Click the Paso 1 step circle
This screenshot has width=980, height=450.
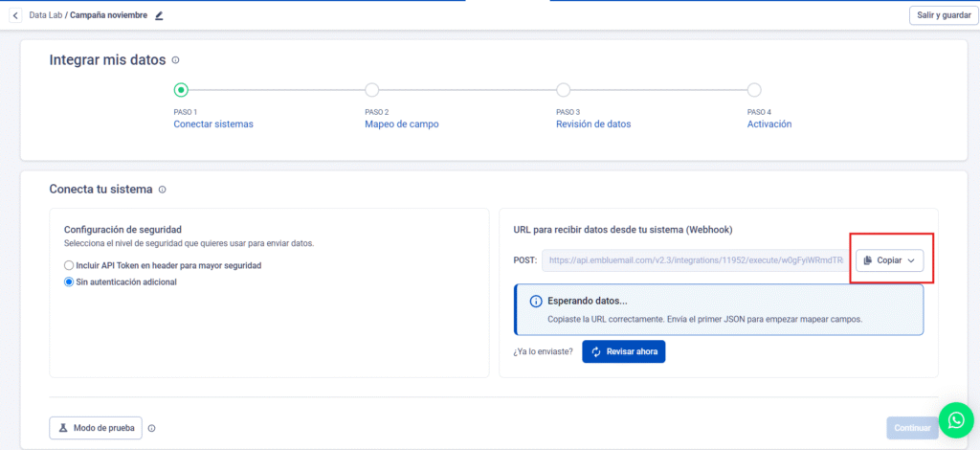coord(181,90)
